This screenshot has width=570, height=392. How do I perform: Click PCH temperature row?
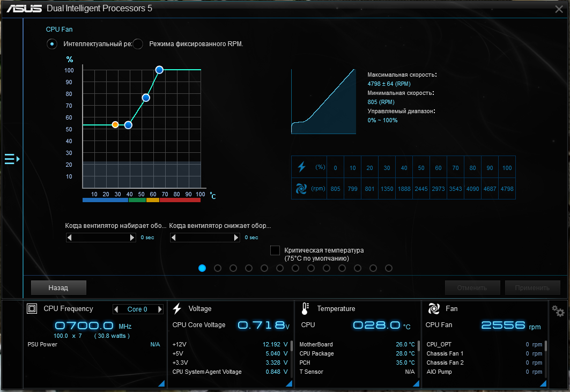357,363
